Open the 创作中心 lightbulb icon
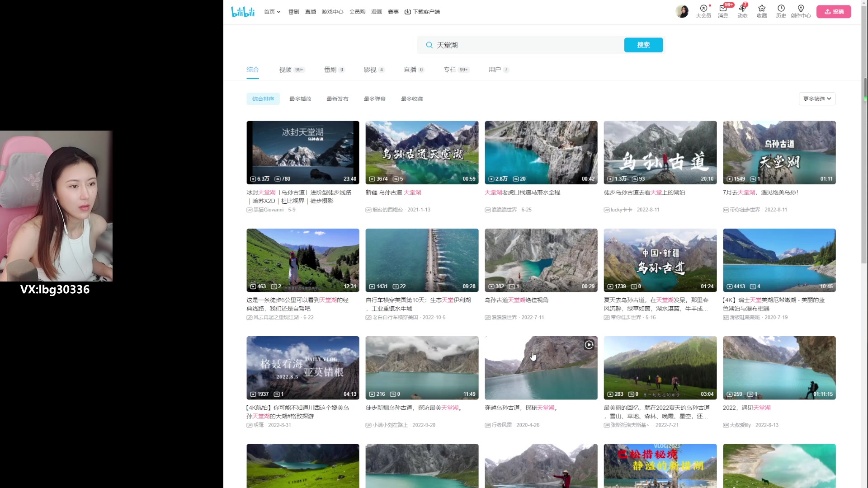 [x=801, y=11]
